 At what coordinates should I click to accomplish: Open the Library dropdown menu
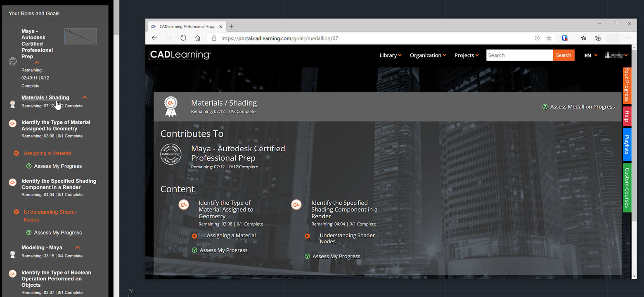pyautogui.click(x=390, y=55)
